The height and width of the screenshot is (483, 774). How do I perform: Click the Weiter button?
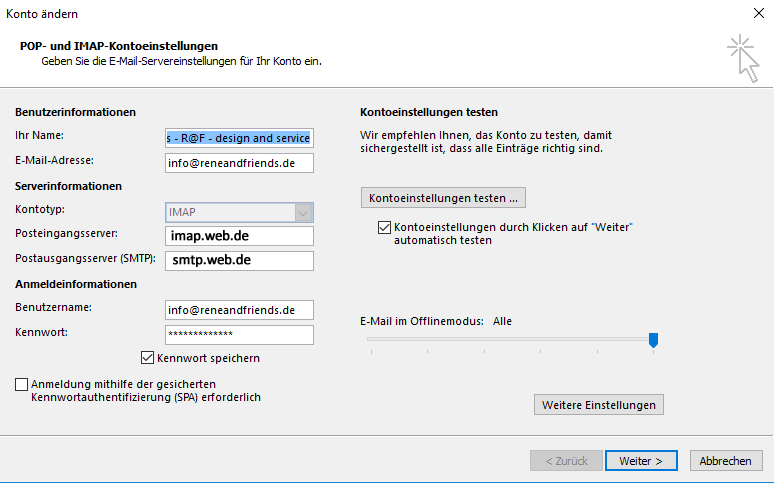(641, 461)
